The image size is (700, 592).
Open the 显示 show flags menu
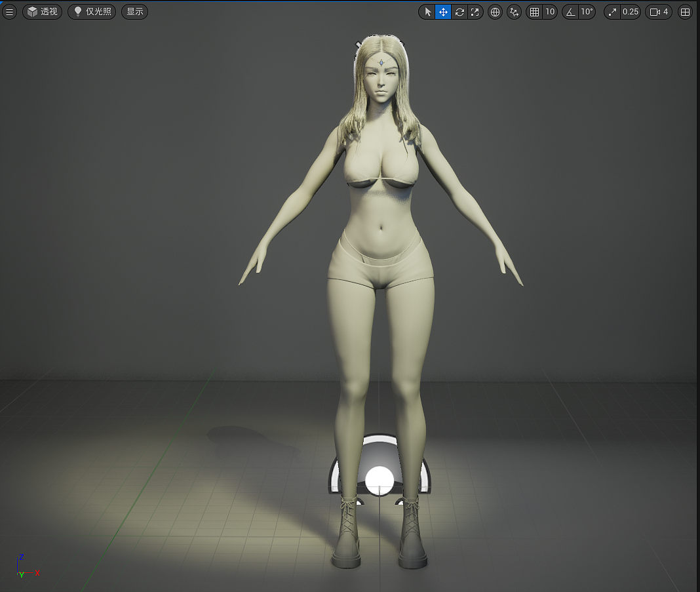tap(135, 12)
